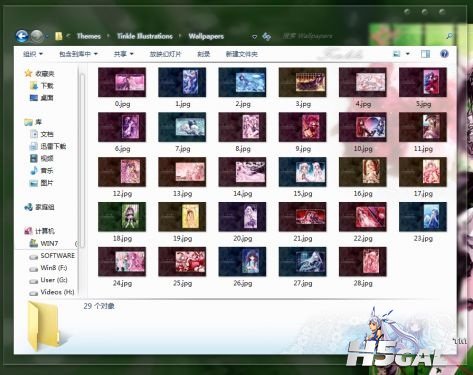Open 视频 videos library
The width and height of the screenshot is (473, 375).
(x=42, y=158)
